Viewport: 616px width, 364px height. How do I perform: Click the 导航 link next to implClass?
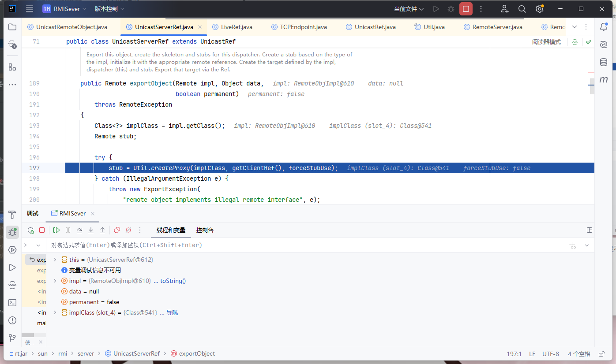(172, 313)
